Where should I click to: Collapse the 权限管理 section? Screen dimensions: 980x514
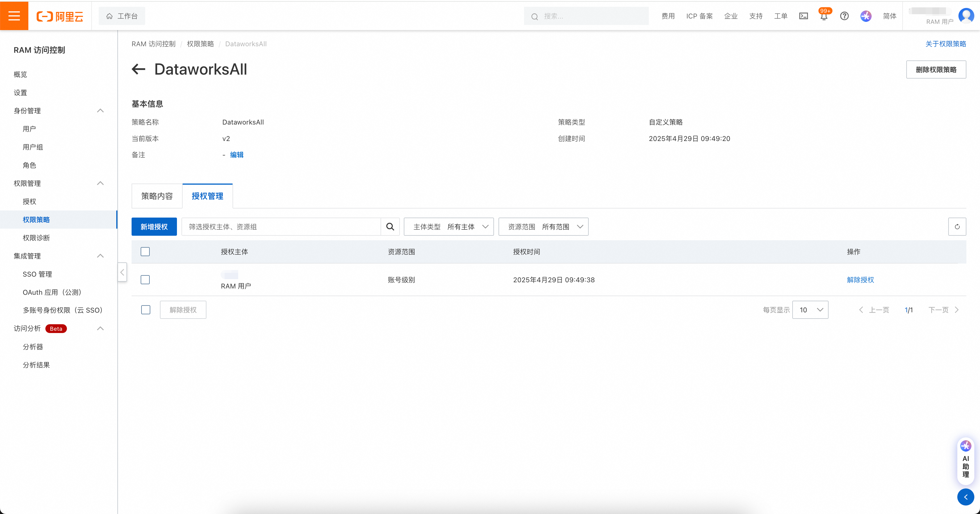pyautogui.click(x=100, y=183)
